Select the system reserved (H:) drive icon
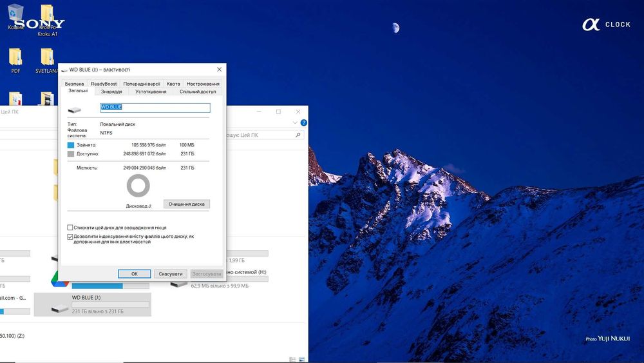644x363 pixels. 179,284
